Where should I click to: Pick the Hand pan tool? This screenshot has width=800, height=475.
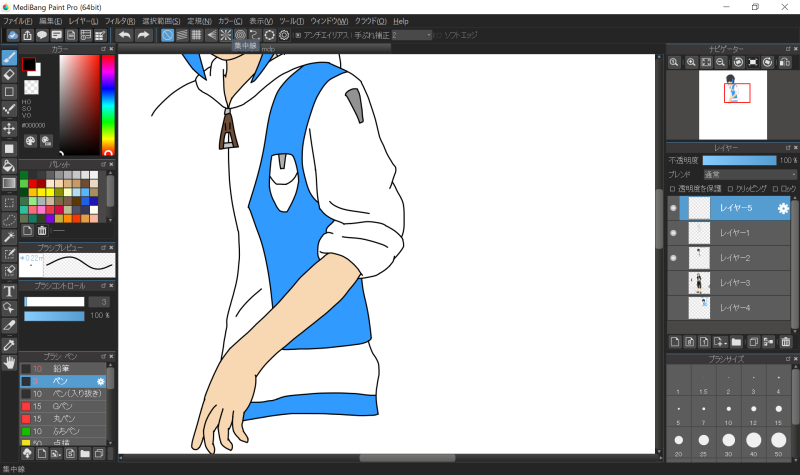click(x=9, y=361)
